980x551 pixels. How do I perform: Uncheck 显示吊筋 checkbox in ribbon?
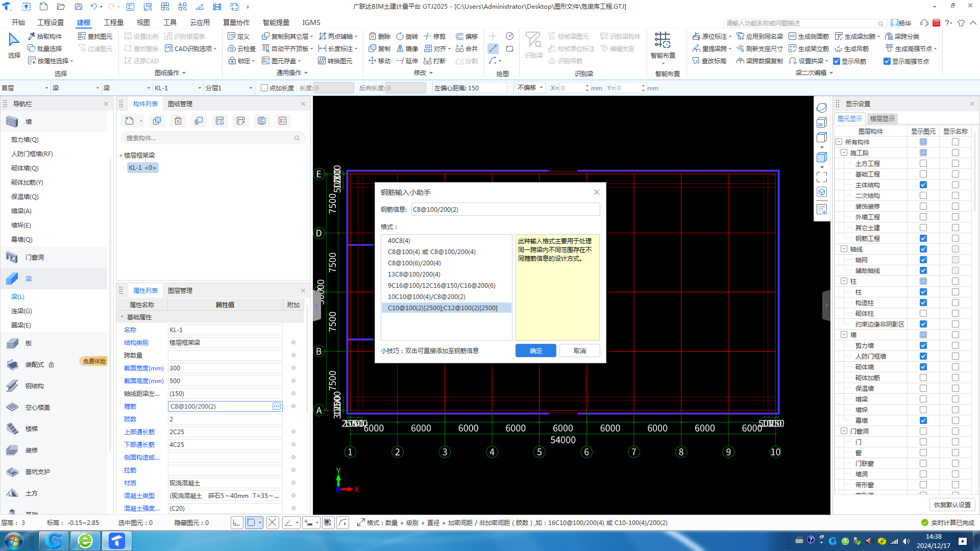click(837, 61)
